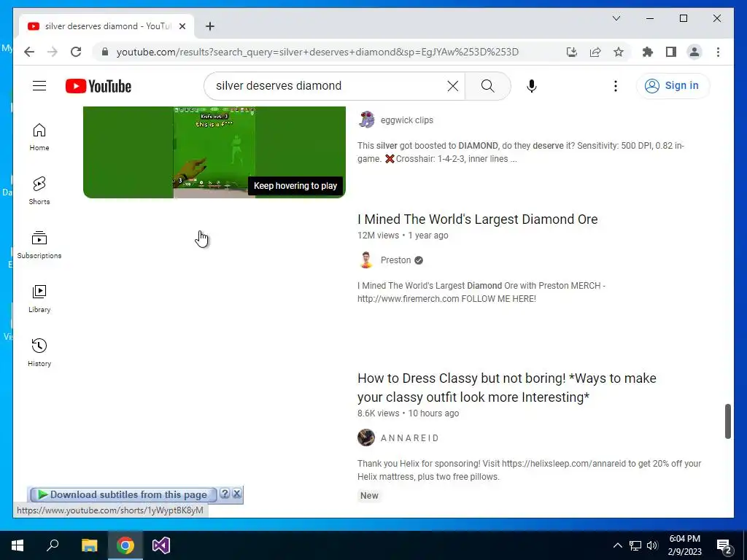Show hidden tray icons chevron

[617, 545]
